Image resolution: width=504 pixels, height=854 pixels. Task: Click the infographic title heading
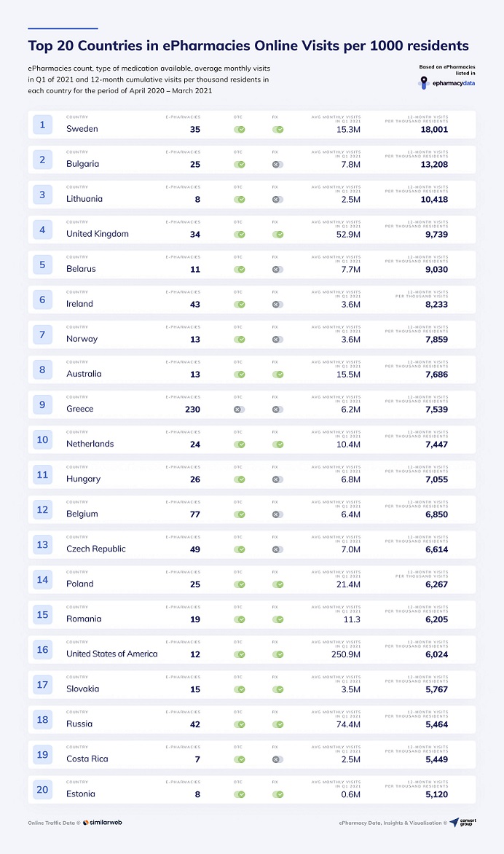(x=248, y=46)
